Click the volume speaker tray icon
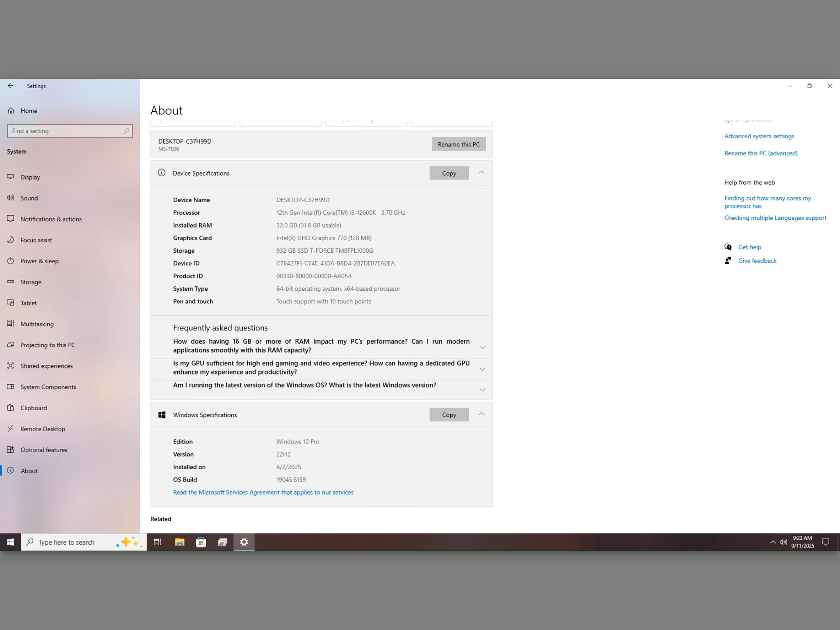Image resolution: width=840 pixels, height=630 pixels. [x=783, y=542]
